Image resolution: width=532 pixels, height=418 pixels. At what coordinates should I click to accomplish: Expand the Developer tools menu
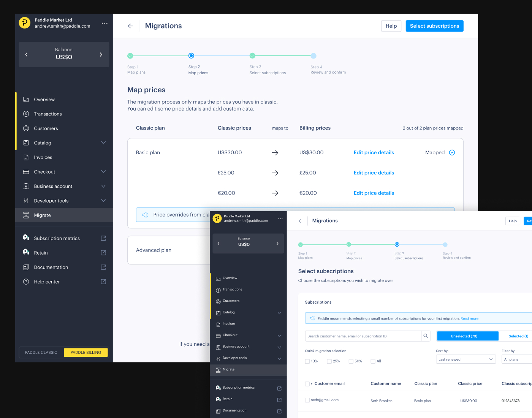click(103, 200)
